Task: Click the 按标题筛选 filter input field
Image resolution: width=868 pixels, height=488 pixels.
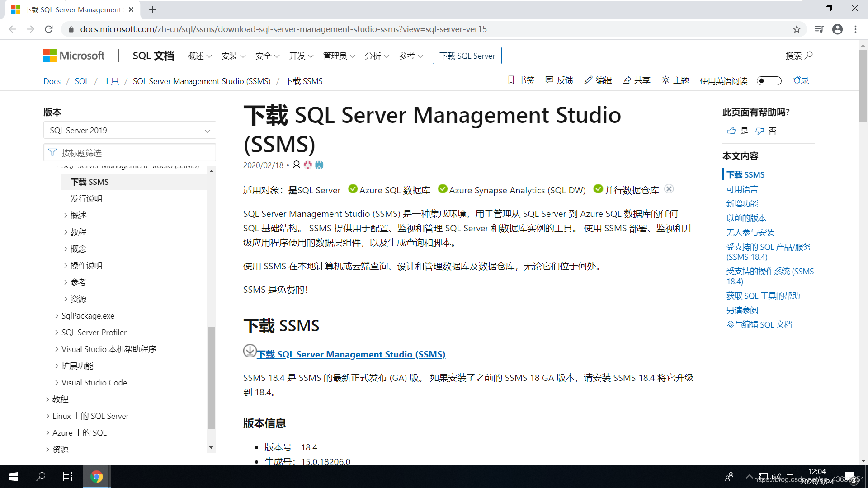Action: (130, 153)
